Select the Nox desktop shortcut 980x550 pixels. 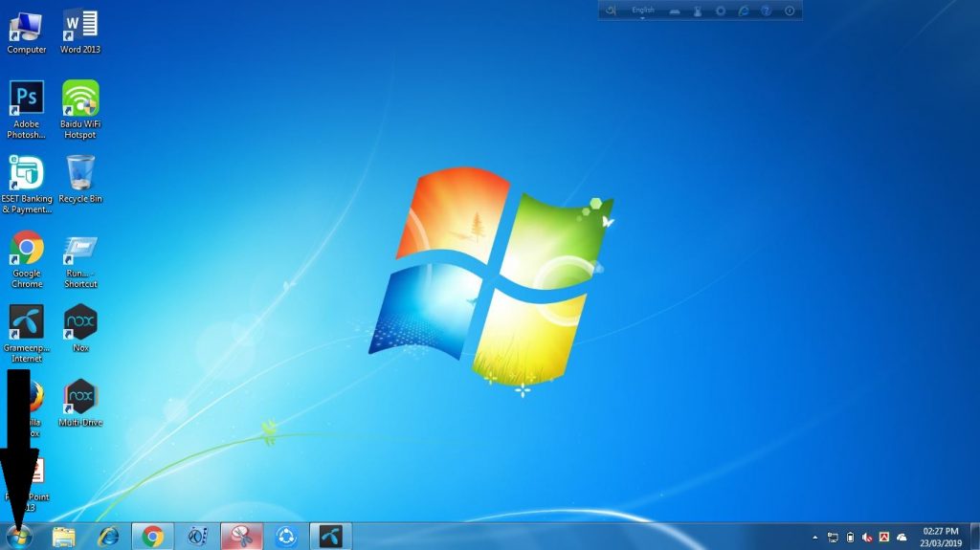[x=80, y=329]
